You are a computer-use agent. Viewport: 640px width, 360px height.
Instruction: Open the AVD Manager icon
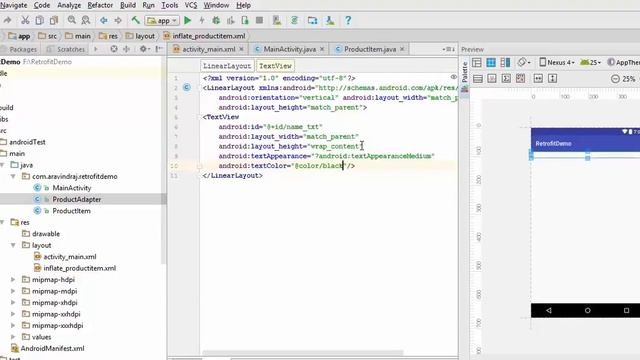point(277,20)
